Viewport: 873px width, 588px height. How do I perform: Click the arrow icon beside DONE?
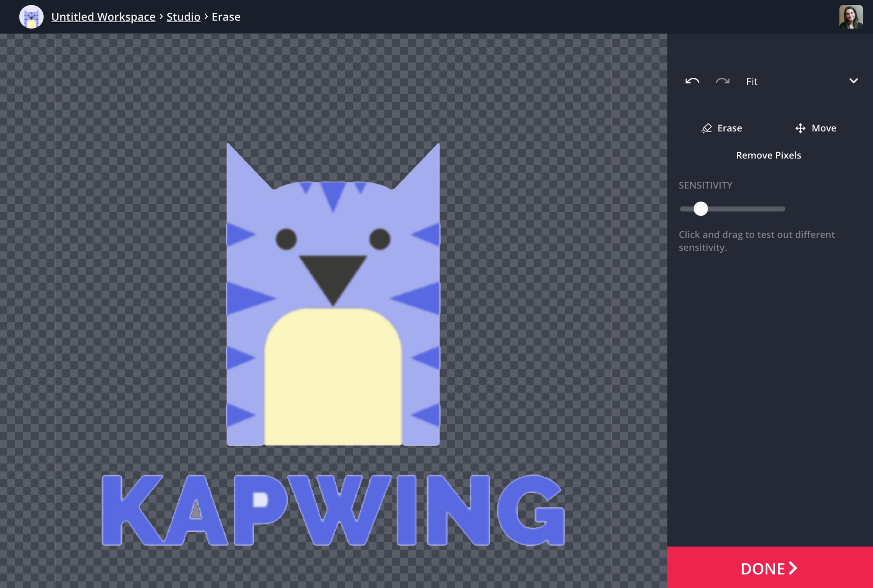[793, 568]
